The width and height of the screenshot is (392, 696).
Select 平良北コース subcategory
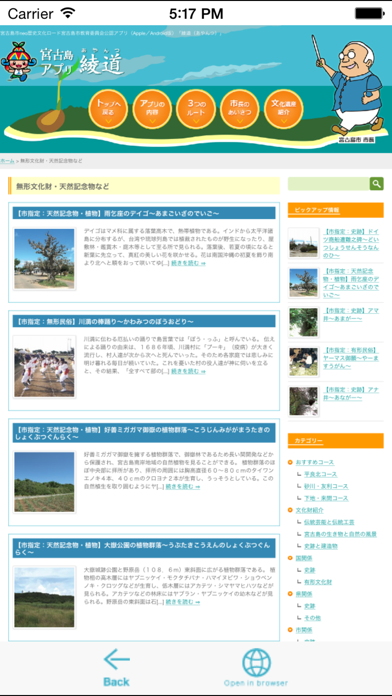pos(321,474)
